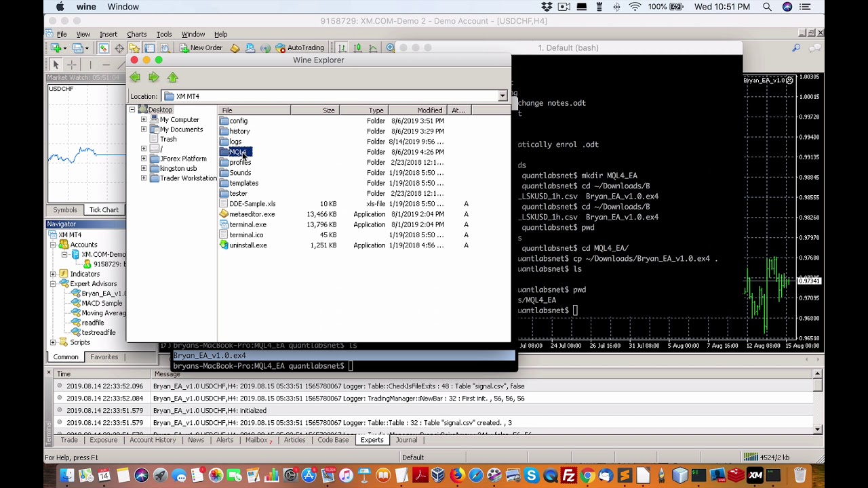Open the MetaEditor yellow book icon
Screen dimensions: 868x488
tap(235, 48)
